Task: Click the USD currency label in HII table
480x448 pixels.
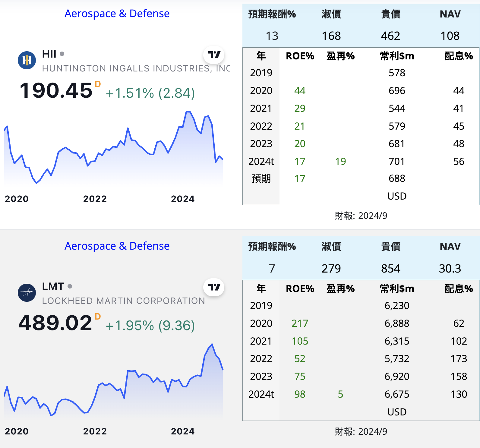Action: tap(397, 196)
